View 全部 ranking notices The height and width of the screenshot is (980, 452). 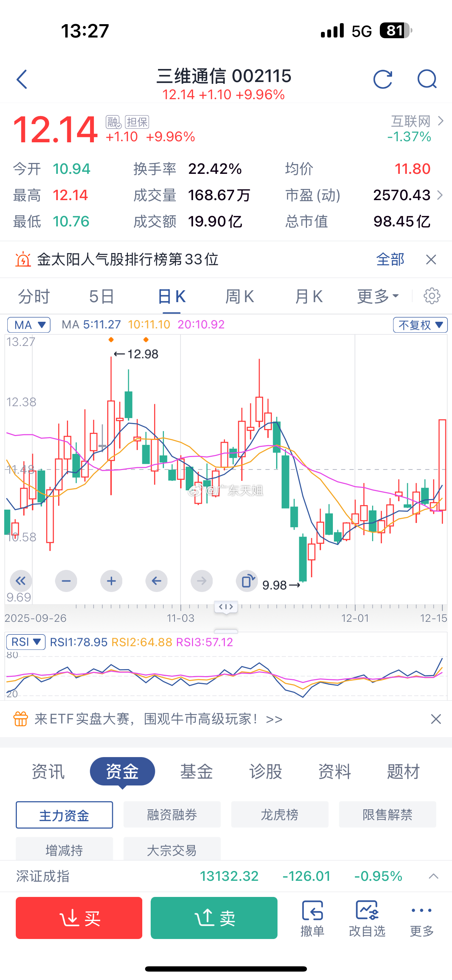(x=390, y=259)
